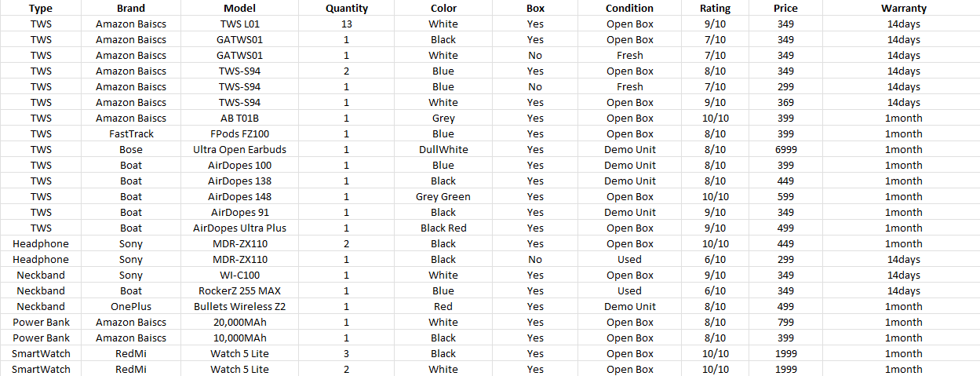The image size is (980, 376).
Task: Select the Bullets Wireless Z2 cell
Action: point(239,307)
